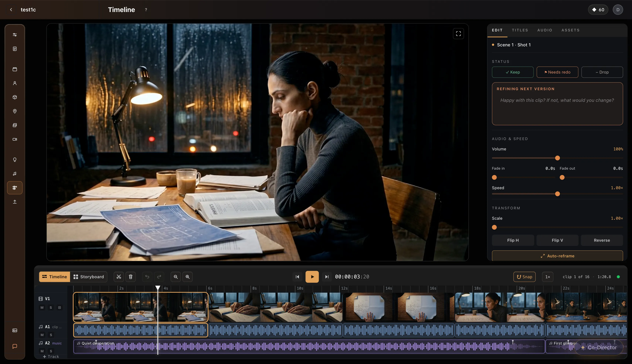Adjust the Fade in slider handle

click(x=494, y=178)
